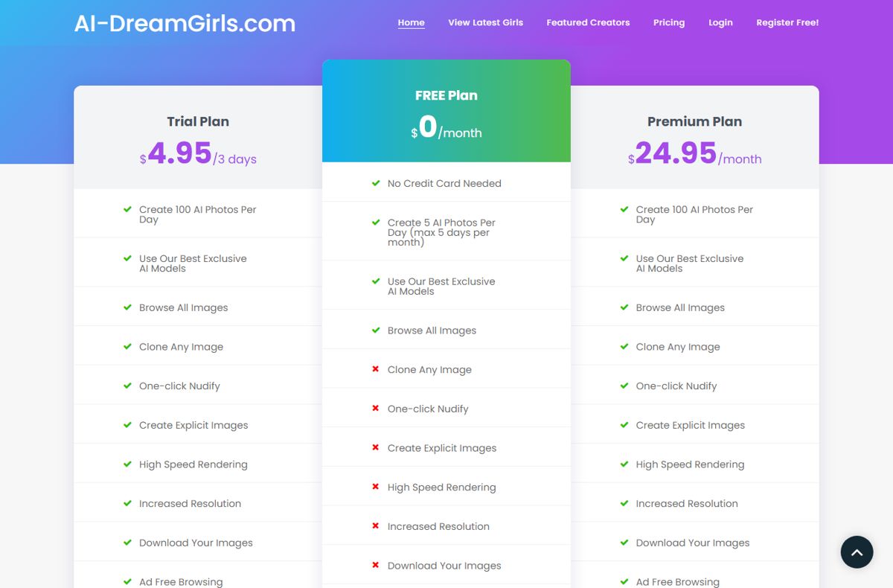This screenshot has width=893, height=588.
Task: Click red X beside FREE plan 'High Speed Rendering'
Action: [x=376, y=488]
